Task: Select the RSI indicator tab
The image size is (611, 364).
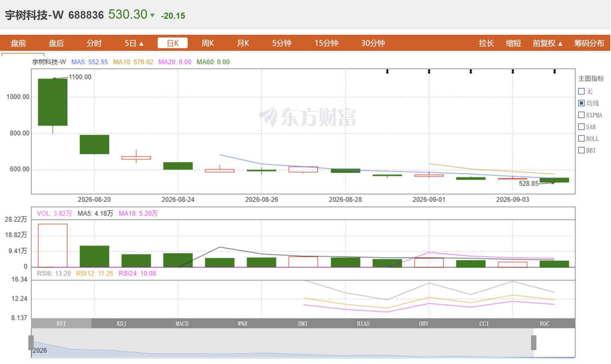Action: click(61, 323)
